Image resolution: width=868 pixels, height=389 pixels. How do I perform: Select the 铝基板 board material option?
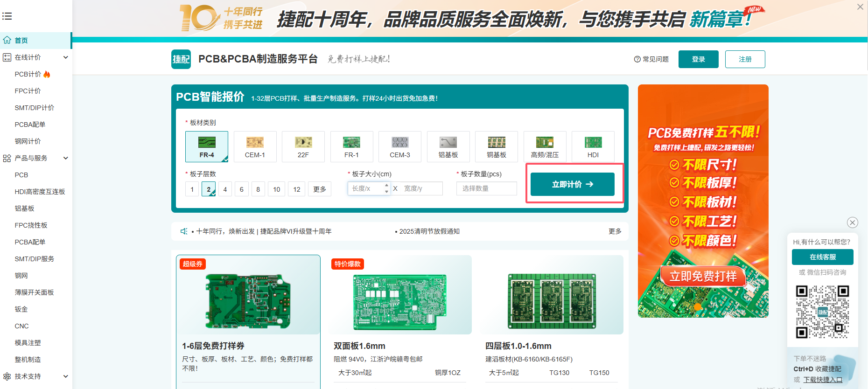point(448,146)
